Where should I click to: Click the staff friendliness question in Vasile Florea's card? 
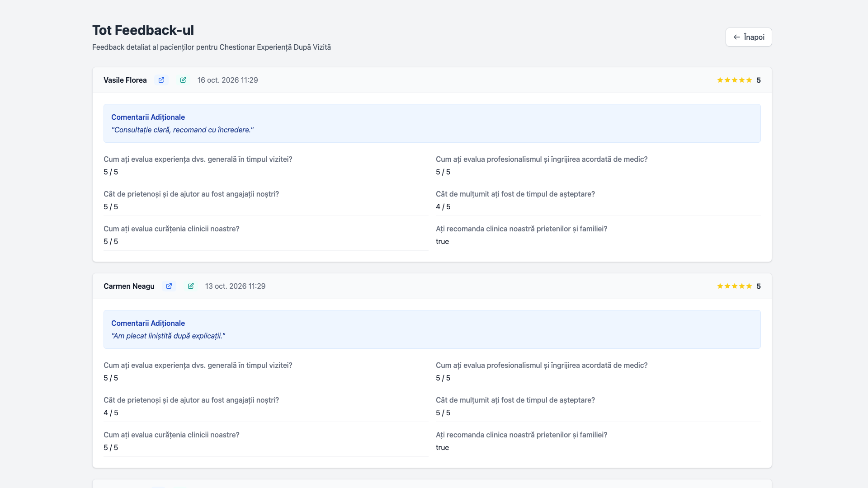(x=191, y=194)
